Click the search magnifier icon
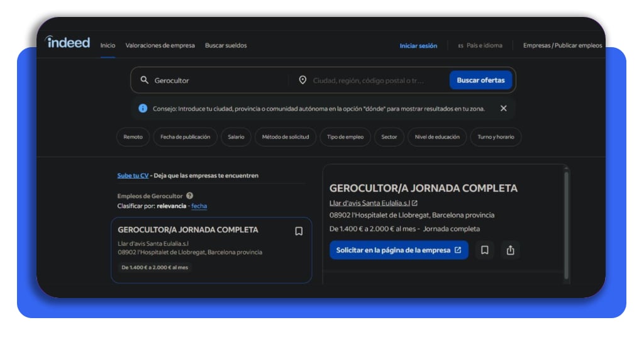Screen dimensions: 644x337 coord(145,80)
